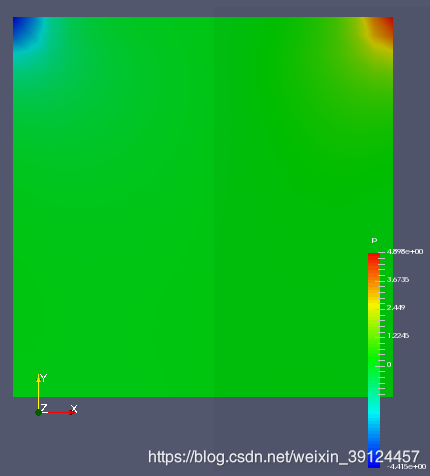Click the Y label of orientation axes
This screenshot has height=476, width=430.
click(43, 378)
